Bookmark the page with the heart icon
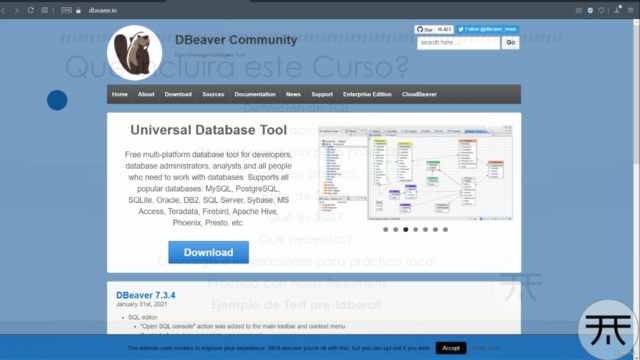The image size is (640, 360). (601, 10)
